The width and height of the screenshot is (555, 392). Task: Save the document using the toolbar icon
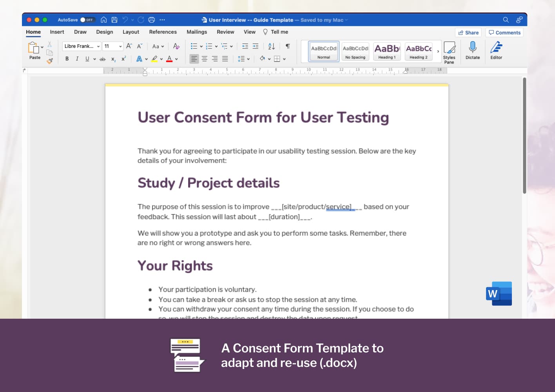[114, 20]
